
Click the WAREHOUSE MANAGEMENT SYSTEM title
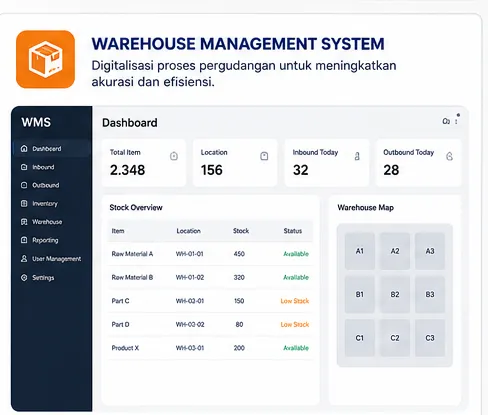(238, 44)
